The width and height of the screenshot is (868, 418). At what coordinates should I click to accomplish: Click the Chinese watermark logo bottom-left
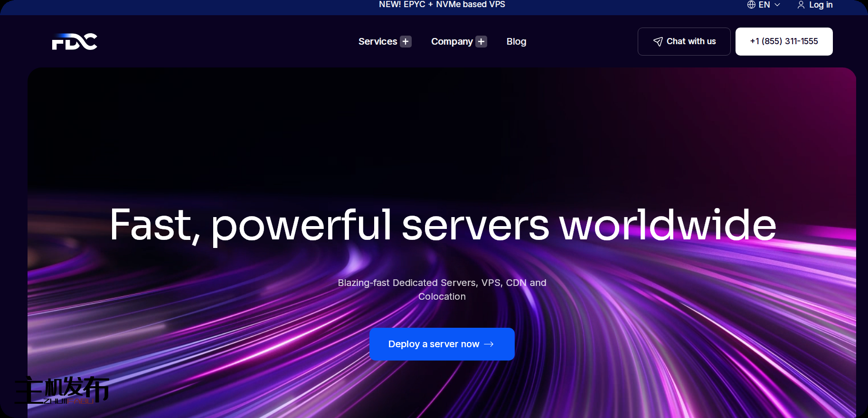click(62, 390)
